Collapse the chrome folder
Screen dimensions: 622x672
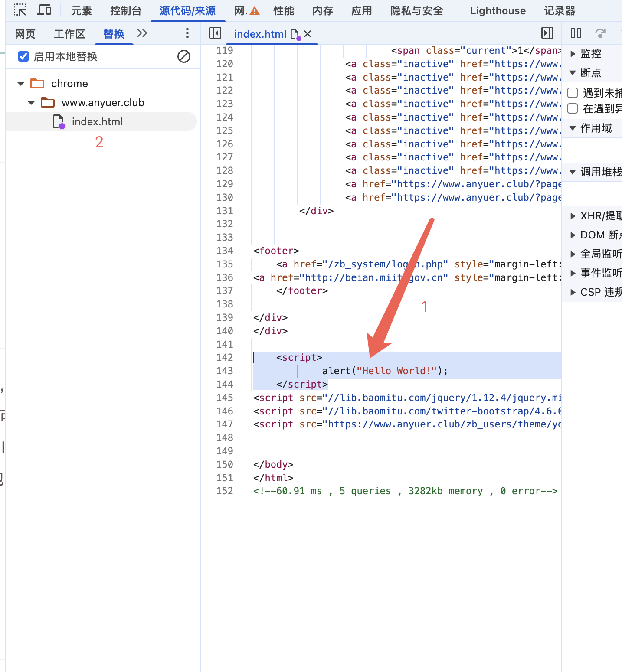pyautogui.click(x=21, y=84)
